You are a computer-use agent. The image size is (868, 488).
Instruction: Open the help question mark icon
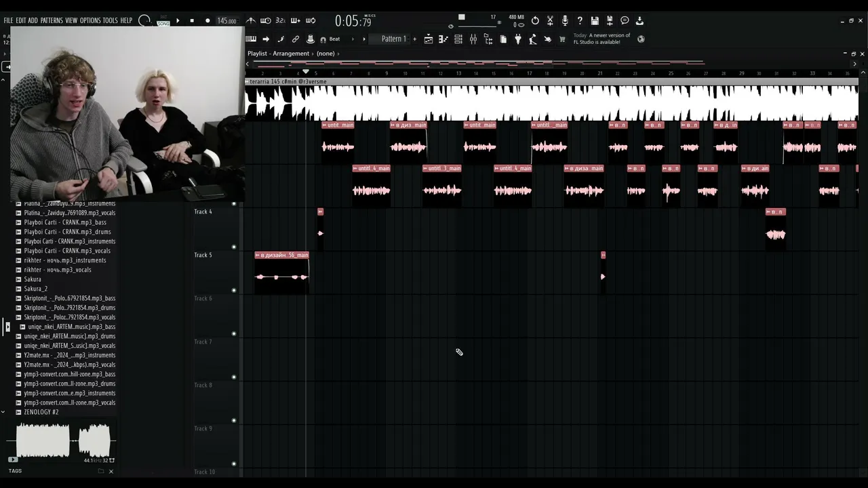coord(580,21)
